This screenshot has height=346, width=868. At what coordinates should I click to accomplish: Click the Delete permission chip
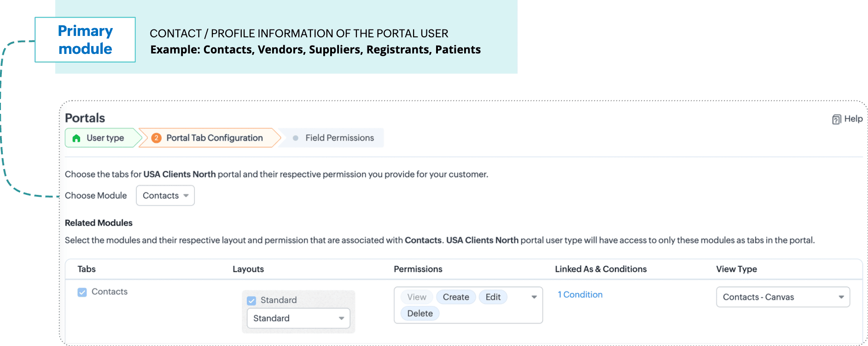pos(420,313)
